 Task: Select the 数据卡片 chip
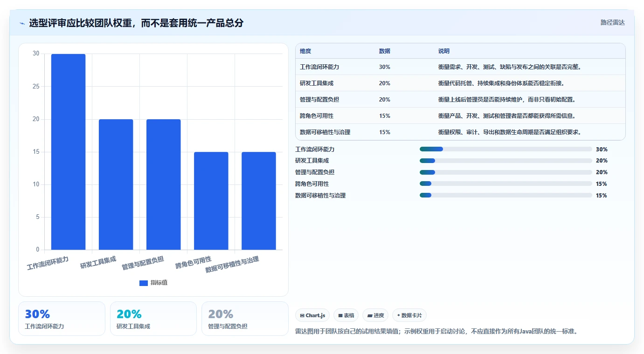coord(409,315)
